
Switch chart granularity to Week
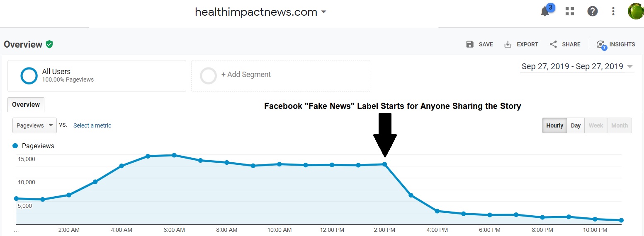point(595,125)
